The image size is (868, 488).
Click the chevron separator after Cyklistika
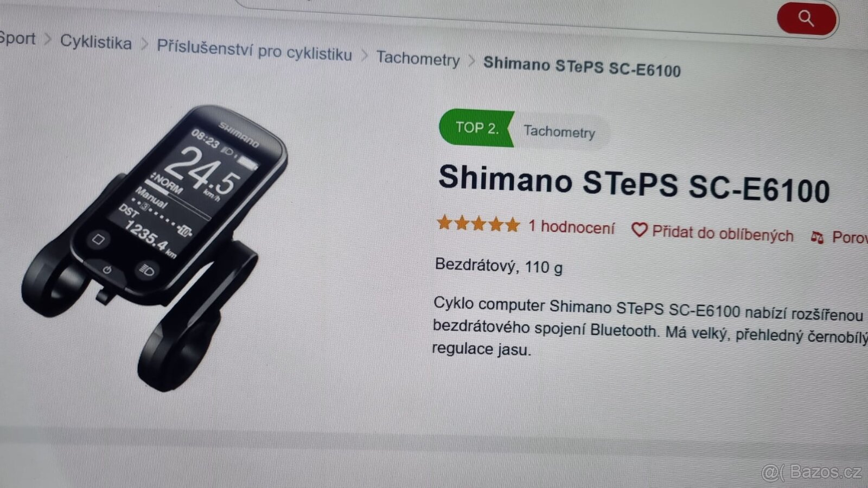144,44
